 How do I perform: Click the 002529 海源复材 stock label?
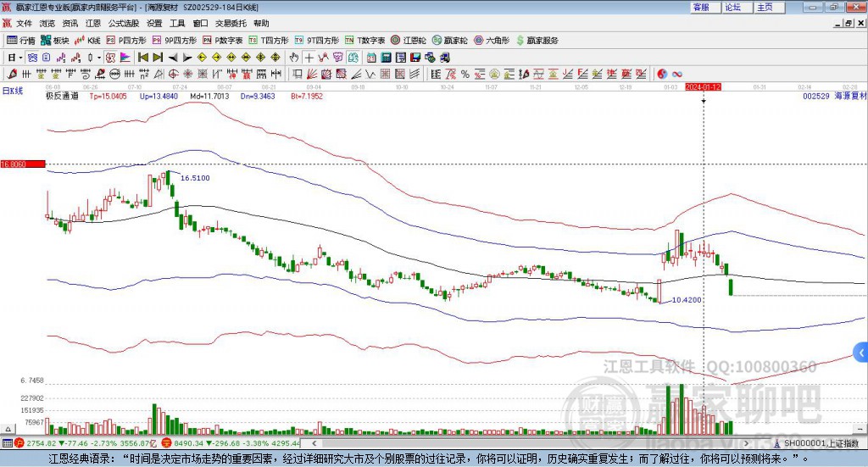pyautogui.click(x=834, y=96)
